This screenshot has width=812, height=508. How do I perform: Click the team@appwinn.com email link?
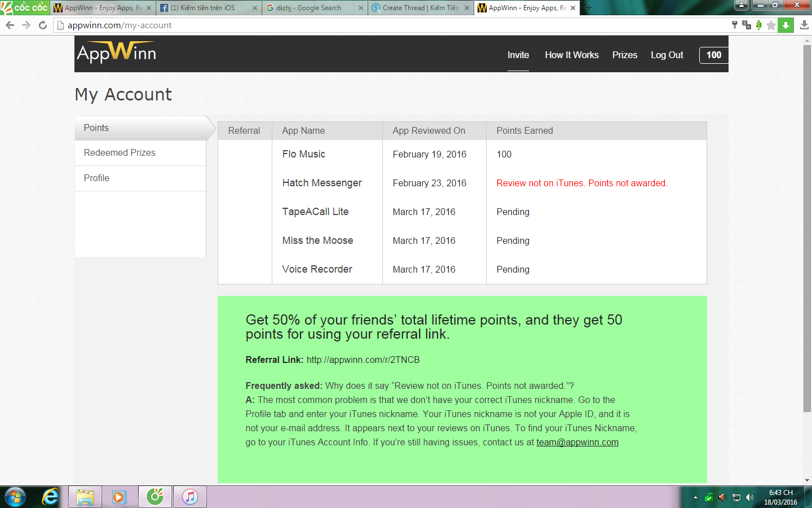pos(577,442)
